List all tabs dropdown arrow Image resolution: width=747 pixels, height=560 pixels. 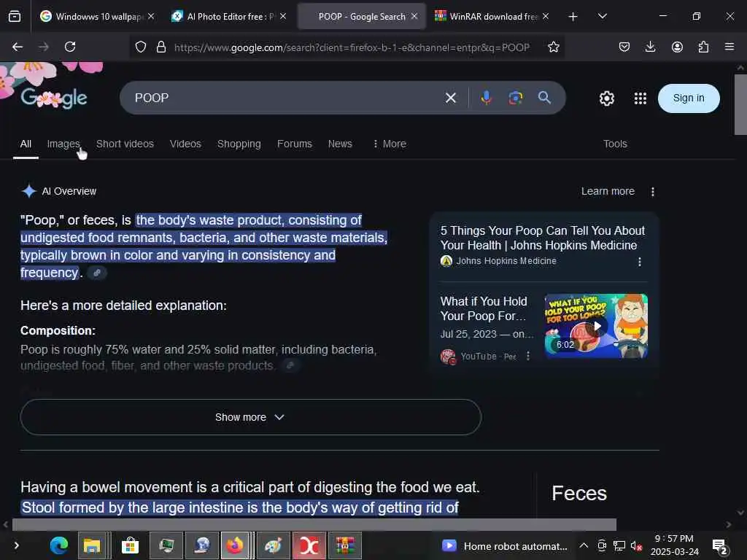click(602, 16)
